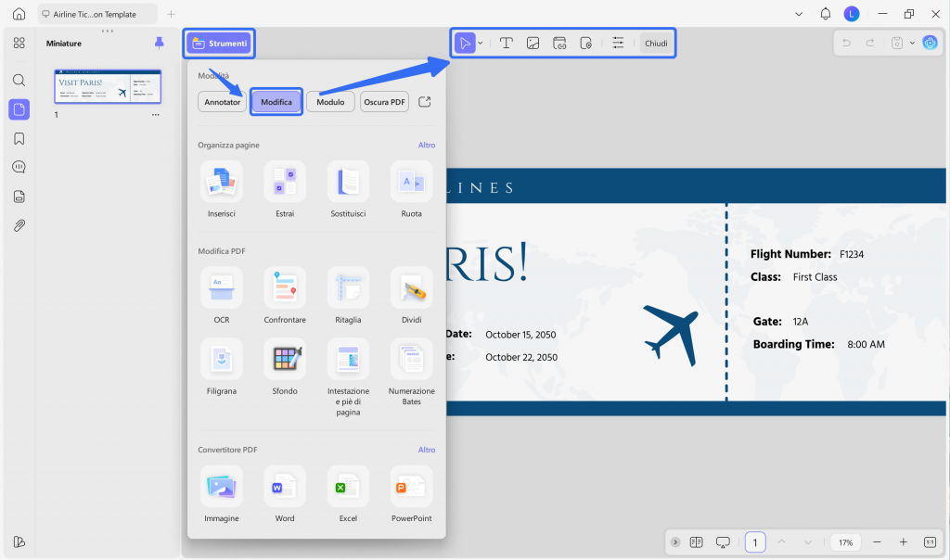Zoom out with the minus button

pos(877,541)
